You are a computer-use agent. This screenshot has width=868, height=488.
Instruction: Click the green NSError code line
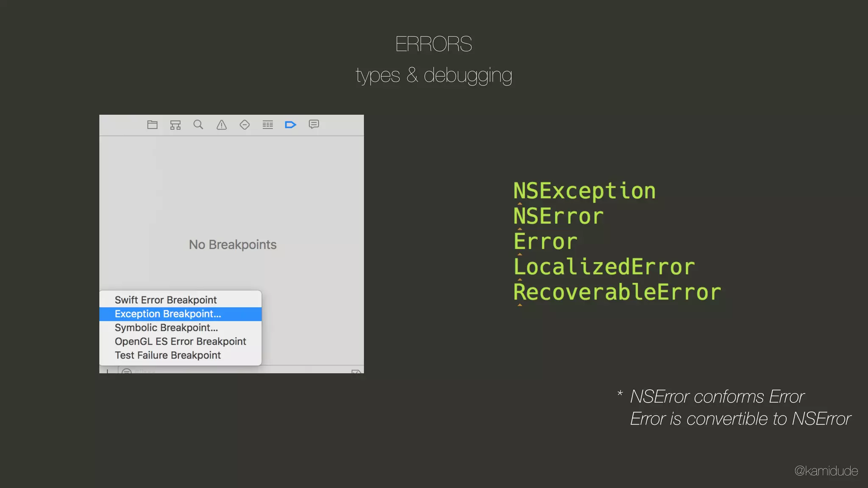(x=558, y=216)
